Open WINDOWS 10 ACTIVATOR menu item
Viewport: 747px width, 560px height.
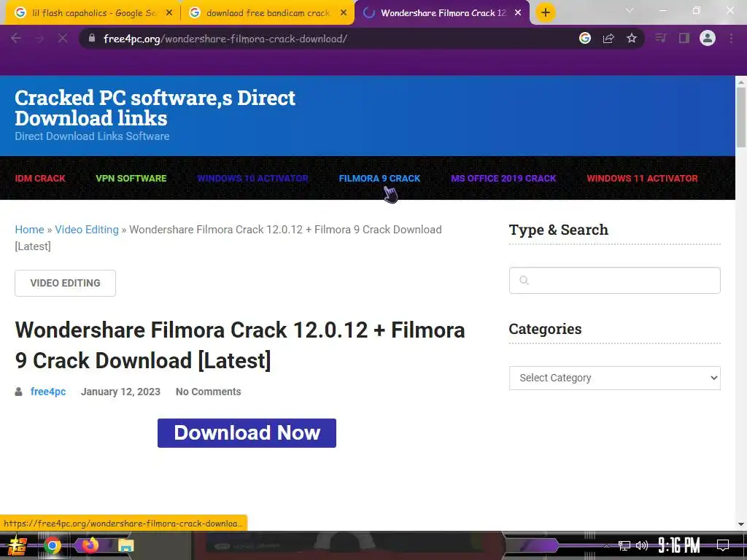coord(252,179)
